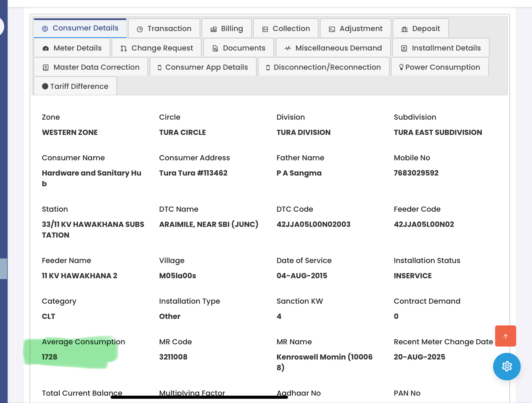Open the Disconnection/Reconnection tab
Screen dimensions: 532x403
tap(324, 67)
